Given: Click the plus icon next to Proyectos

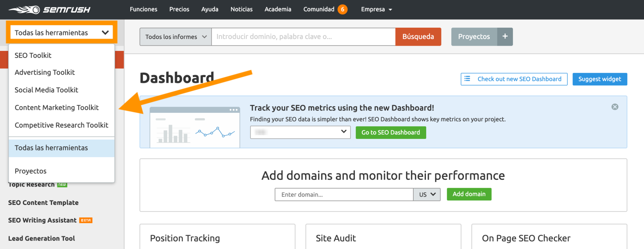Looking at the screenshot, I should tap(505, 37).
